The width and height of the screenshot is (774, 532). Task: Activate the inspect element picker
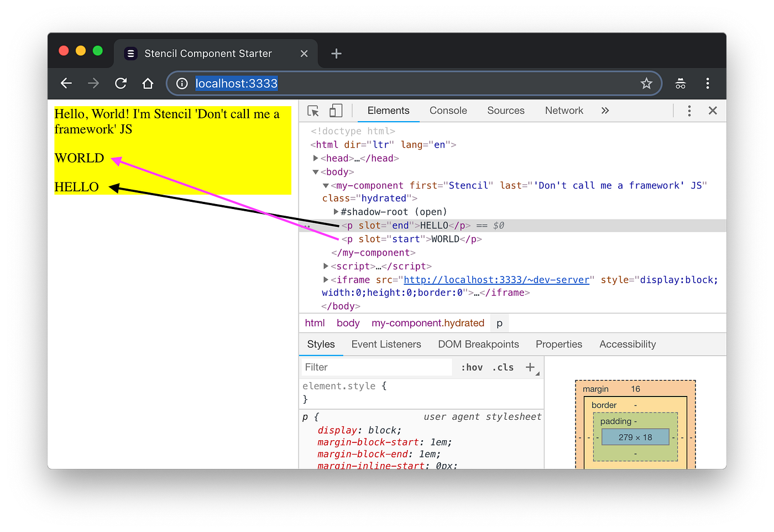[313, 111]
